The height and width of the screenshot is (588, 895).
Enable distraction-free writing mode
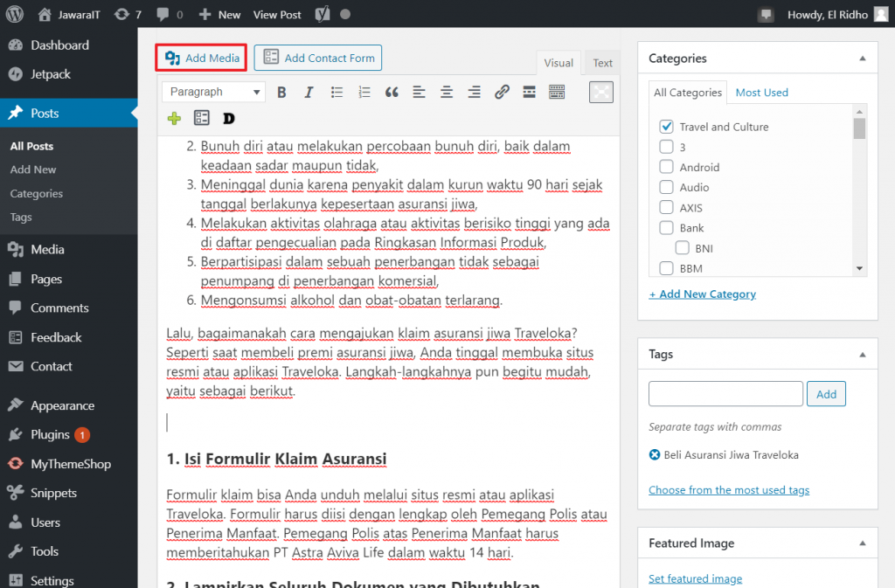pos(600,92)
